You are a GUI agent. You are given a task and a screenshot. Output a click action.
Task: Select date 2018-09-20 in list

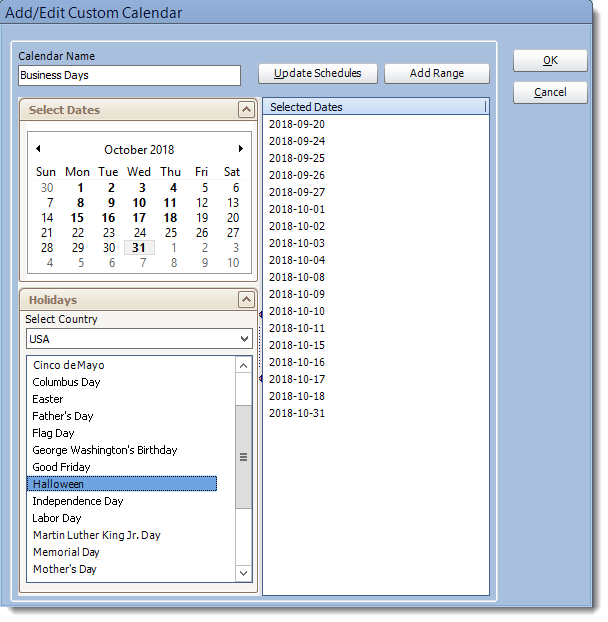(x=297, y=124)
